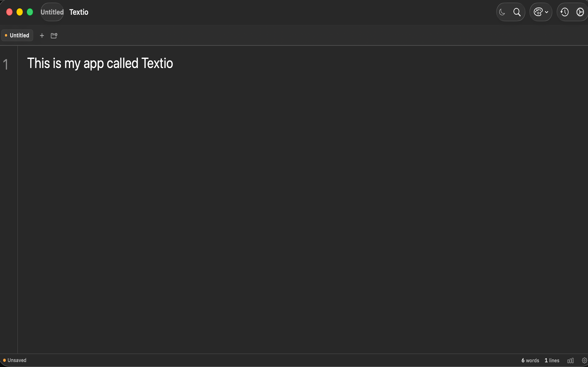Click the "1 lines" counter

point(552,360)
